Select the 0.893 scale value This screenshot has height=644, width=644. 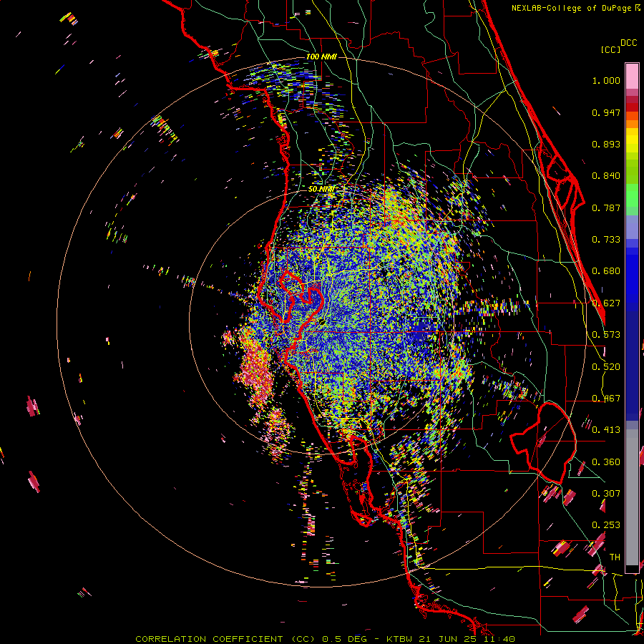pyautogui.click(x=606, y=144)
